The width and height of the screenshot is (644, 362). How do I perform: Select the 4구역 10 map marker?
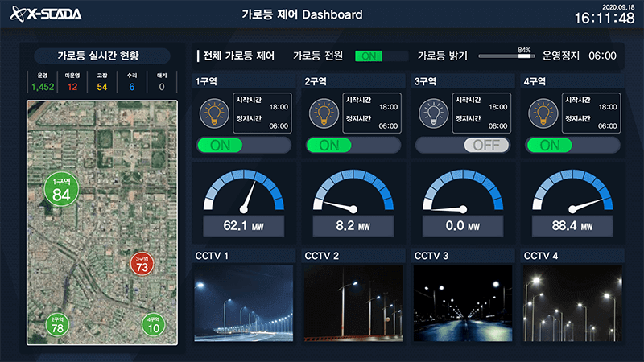(154, 325)
